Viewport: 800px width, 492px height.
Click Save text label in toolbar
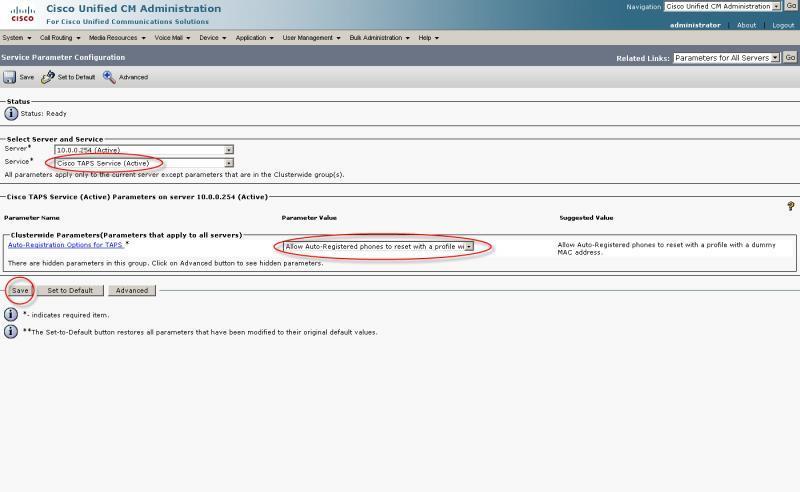(27, 78)
